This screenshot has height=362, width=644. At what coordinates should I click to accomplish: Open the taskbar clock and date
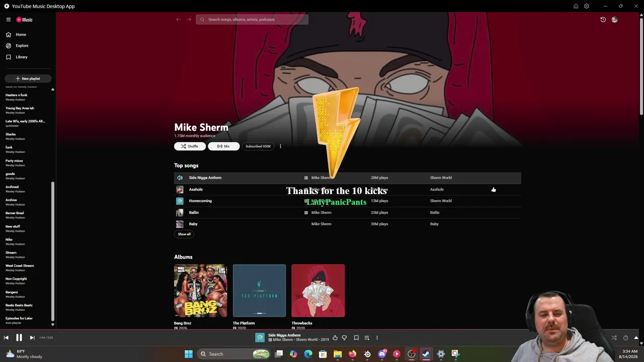[x=630, y=354]
